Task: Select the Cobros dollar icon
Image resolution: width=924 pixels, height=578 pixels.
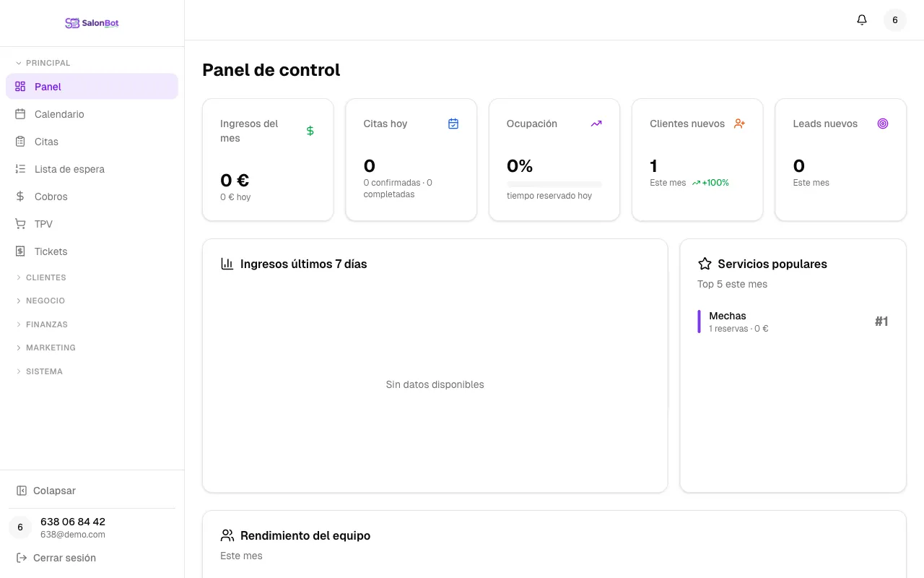Action: (19, 197)
